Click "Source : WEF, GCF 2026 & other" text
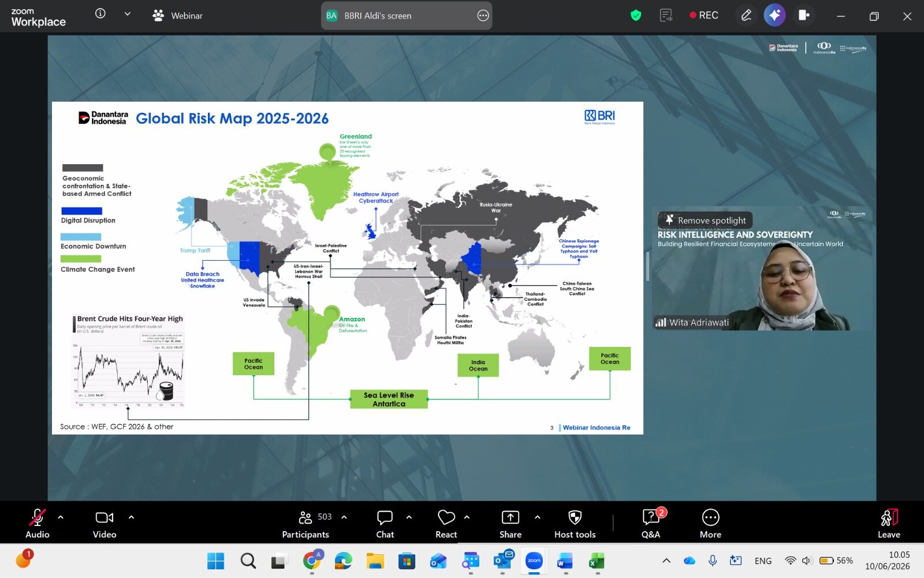 (x=117, y=427)
